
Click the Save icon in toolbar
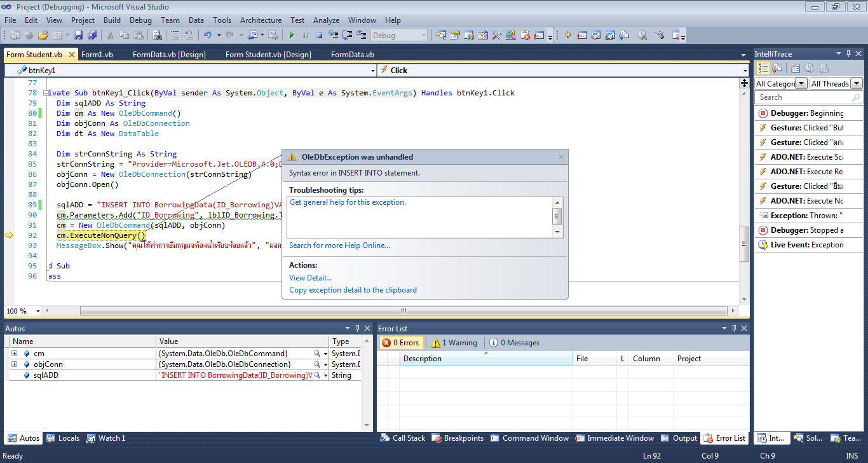point(78,36)
